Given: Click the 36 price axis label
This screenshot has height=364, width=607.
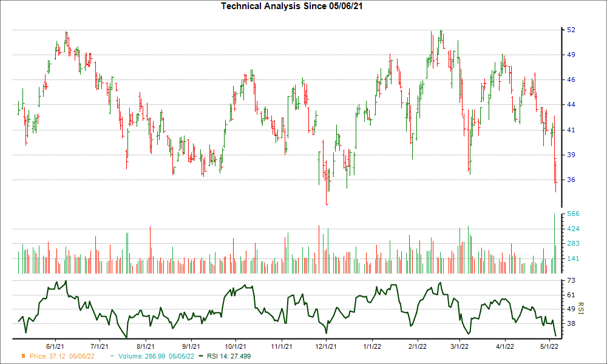Looking at the screenshot, I should click(571, 180).
